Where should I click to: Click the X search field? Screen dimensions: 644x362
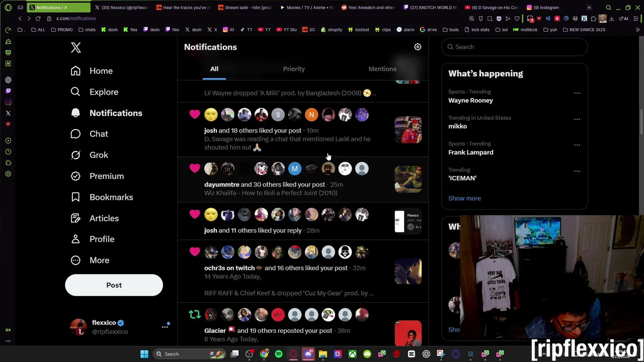tap(514, 47)
